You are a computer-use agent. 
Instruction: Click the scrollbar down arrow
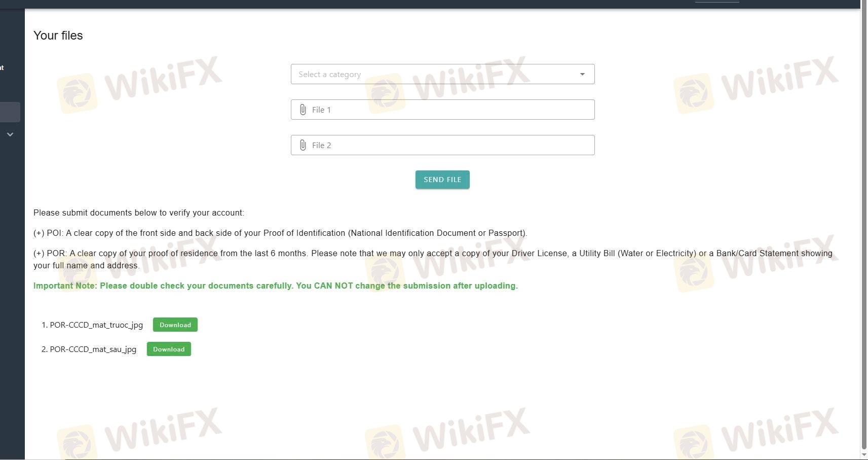coord(864,455)
